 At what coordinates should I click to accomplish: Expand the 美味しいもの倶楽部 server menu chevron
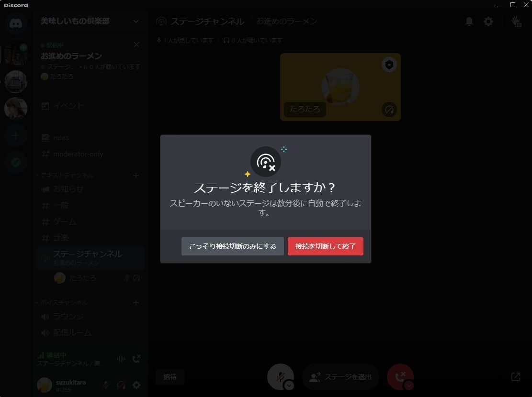click(136, 22)
